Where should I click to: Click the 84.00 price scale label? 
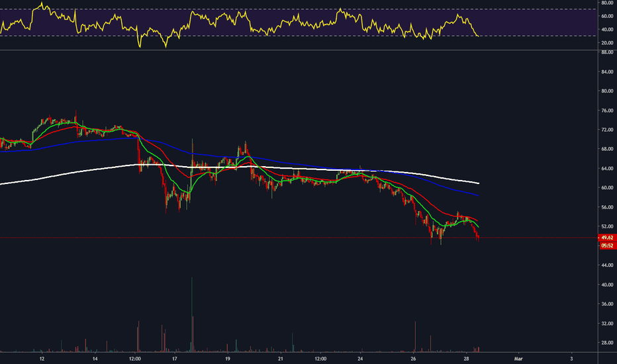607,71
